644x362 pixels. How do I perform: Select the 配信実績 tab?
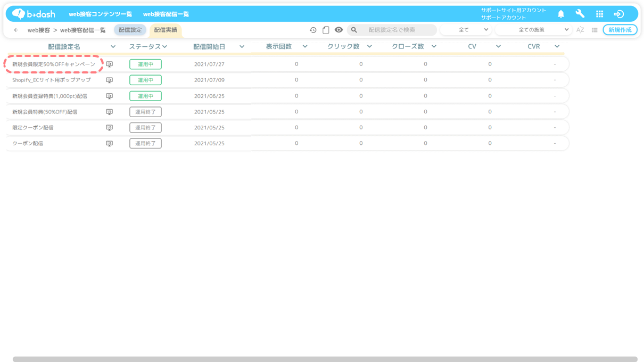click(x=166, y=30)
